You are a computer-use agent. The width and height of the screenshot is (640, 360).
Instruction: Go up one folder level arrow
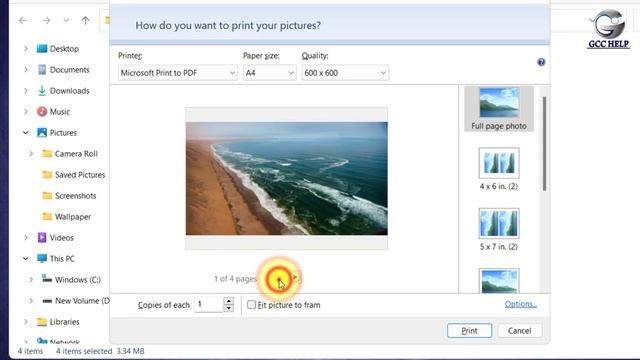coord(85,20)
